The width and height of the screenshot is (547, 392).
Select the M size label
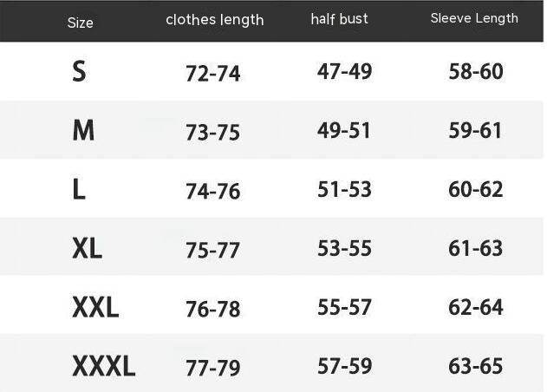click(x=83, y=131)
